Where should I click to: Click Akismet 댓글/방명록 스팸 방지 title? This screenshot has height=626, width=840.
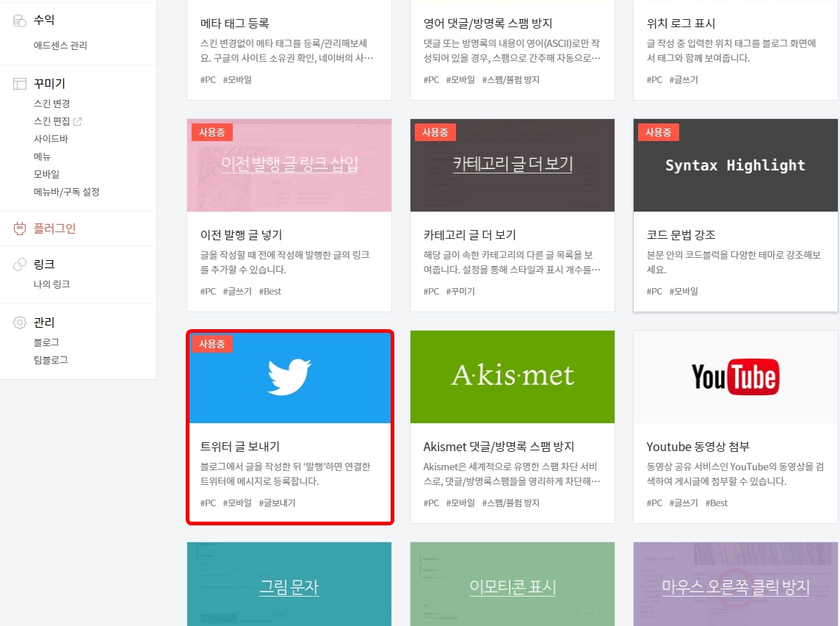[x=499, y=447]
